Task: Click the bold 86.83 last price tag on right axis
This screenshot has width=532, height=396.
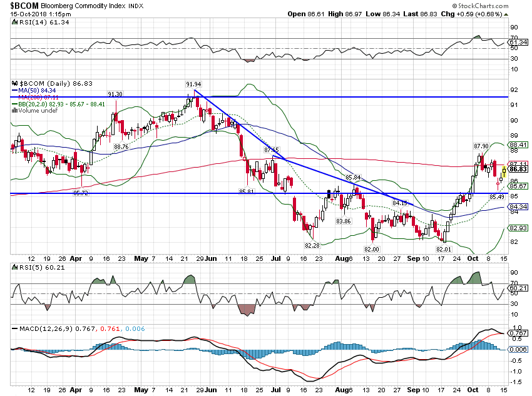Action: pyautogui.click(x=518, y=169)
